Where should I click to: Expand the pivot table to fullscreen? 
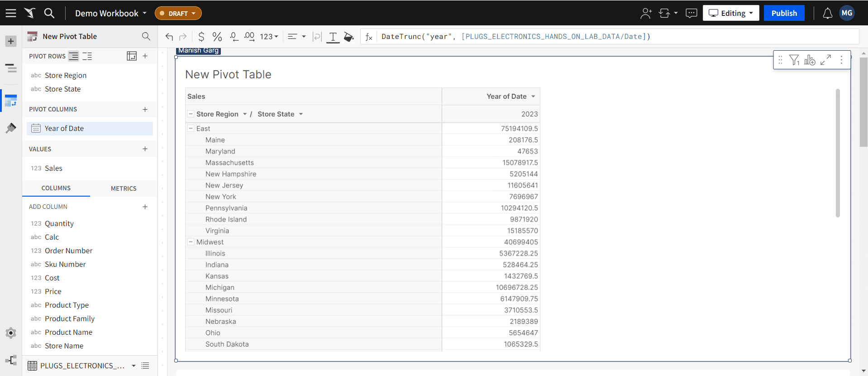(x=825, y=60)
